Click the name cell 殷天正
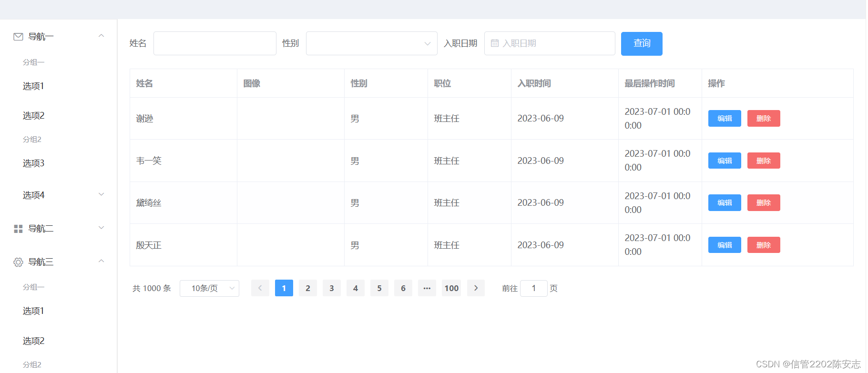Viewport: 868px width, 373px height. tap(149, 245)
